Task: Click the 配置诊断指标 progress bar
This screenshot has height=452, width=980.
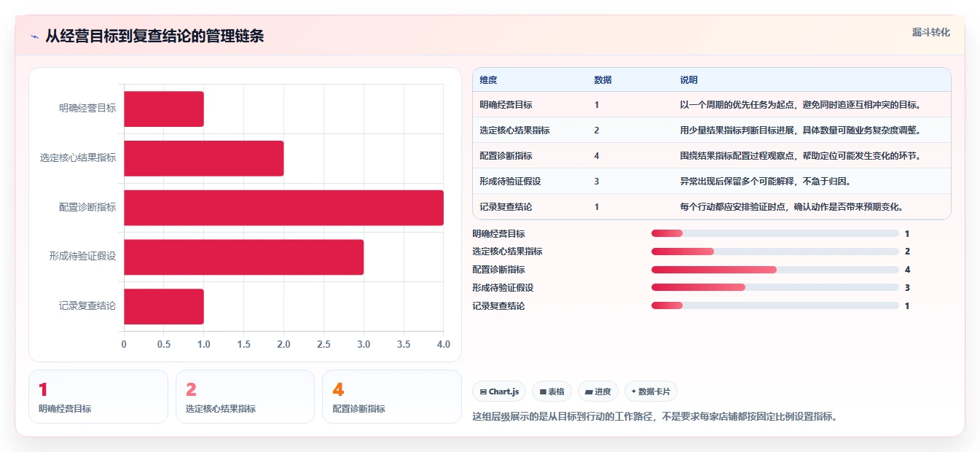Action: [x=775, y=270]
